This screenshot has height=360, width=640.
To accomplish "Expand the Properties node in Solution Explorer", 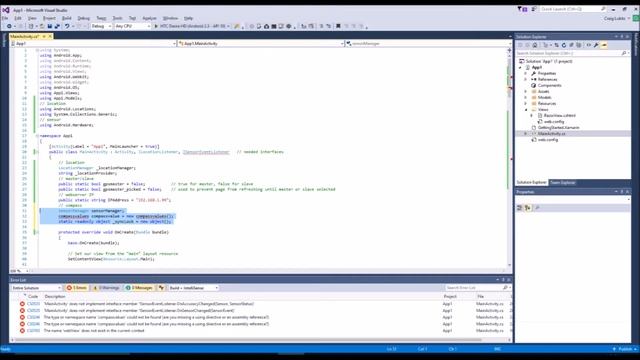I will pos(526,73).
